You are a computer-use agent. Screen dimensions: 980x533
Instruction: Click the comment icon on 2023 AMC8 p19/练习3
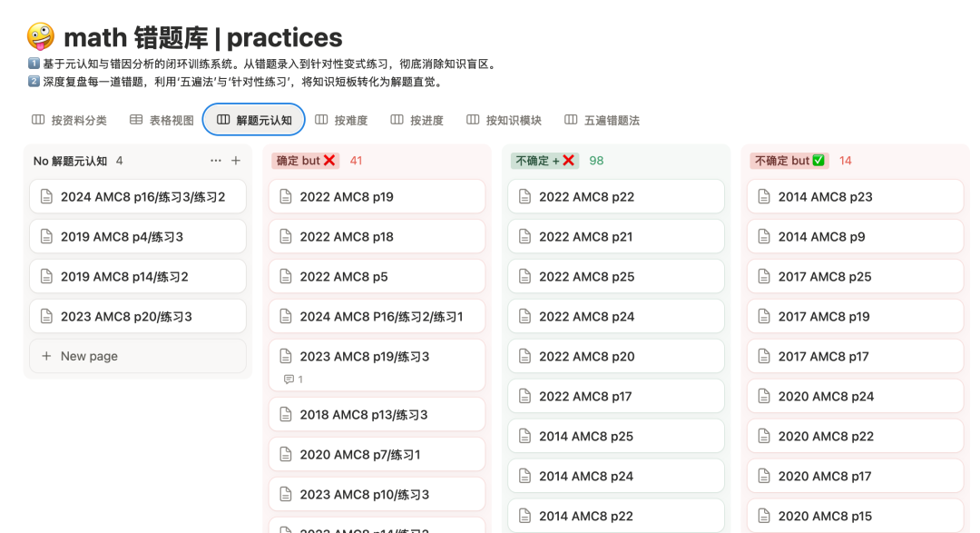(x=289, y=380)
